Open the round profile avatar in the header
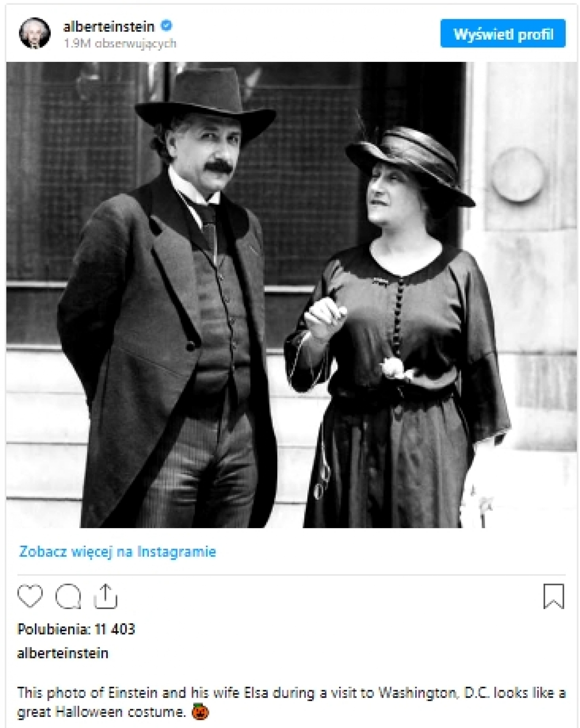Viewport: 580px width, 728px height. click(34, 33)
